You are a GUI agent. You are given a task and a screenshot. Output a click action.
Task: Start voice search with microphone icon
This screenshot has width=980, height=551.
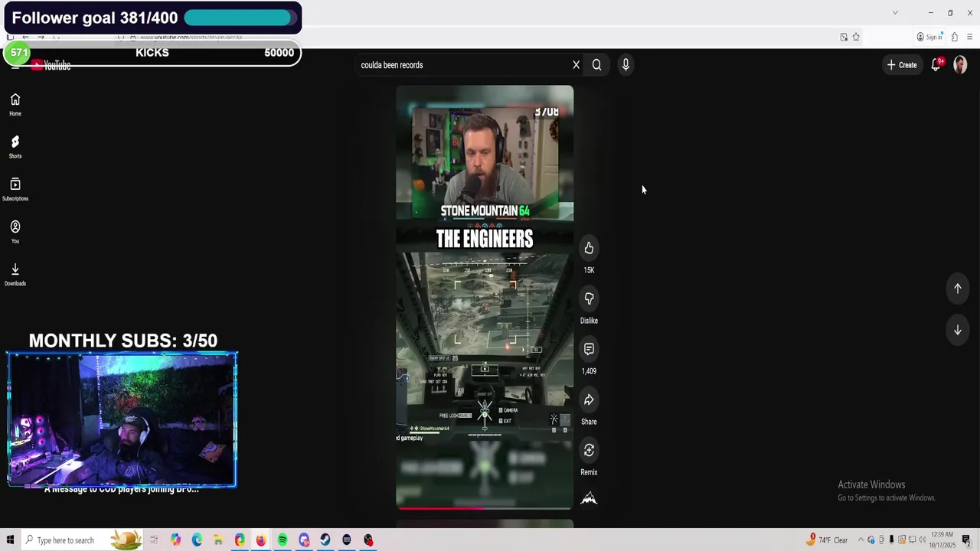tap(626, 65)
